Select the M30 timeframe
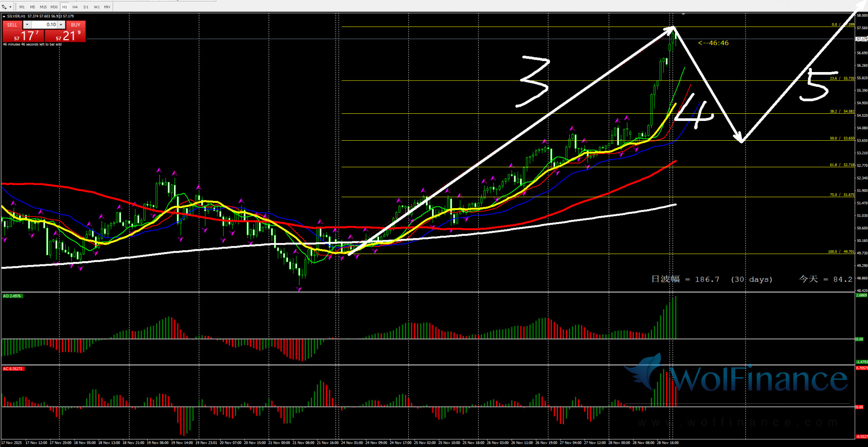 point(54,7)
